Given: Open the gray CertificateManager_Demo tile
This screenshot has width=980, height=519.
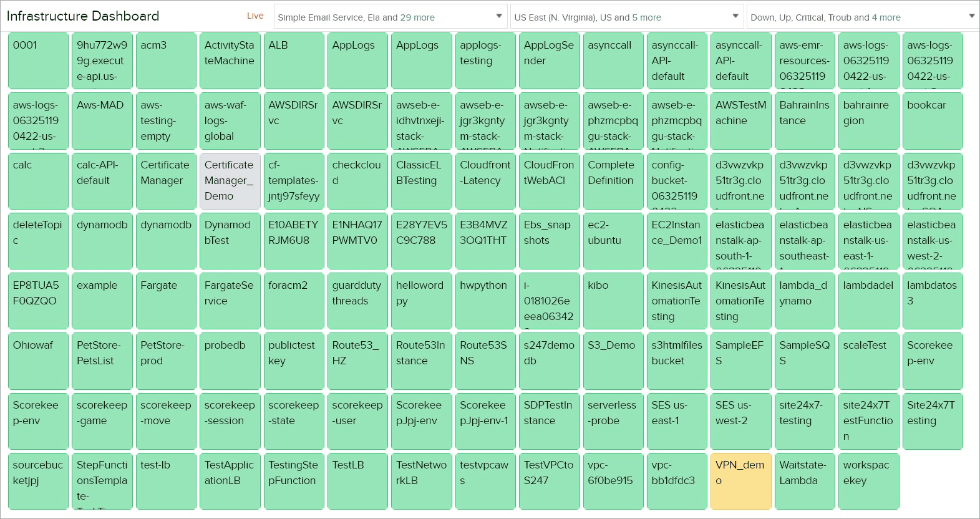Looking at the screenshot, I should pyautogui.click(x=230, y=181).
